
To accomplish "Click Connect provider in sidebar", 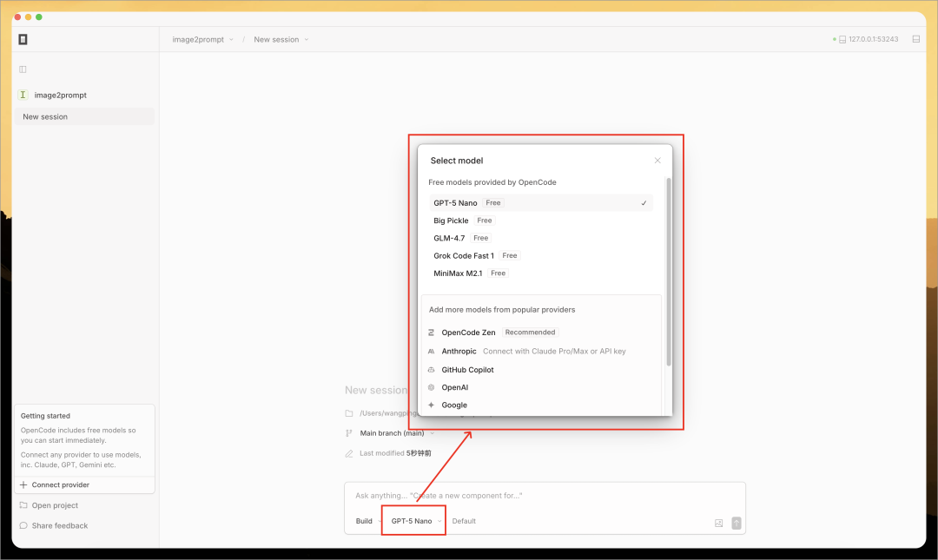I will (x=84, y=484).
